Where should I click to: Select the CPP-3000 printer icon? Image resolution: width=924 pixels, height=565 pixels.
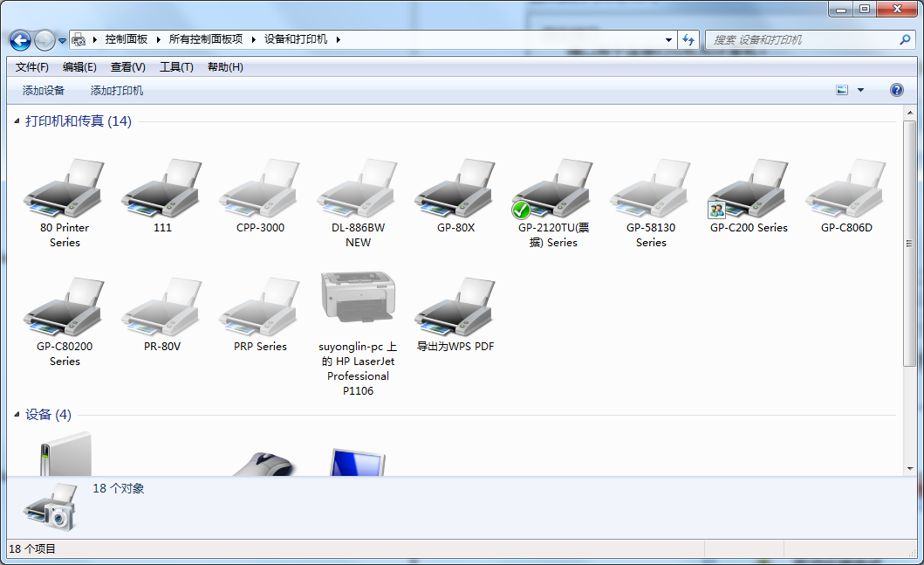click(x=260, y=188)
